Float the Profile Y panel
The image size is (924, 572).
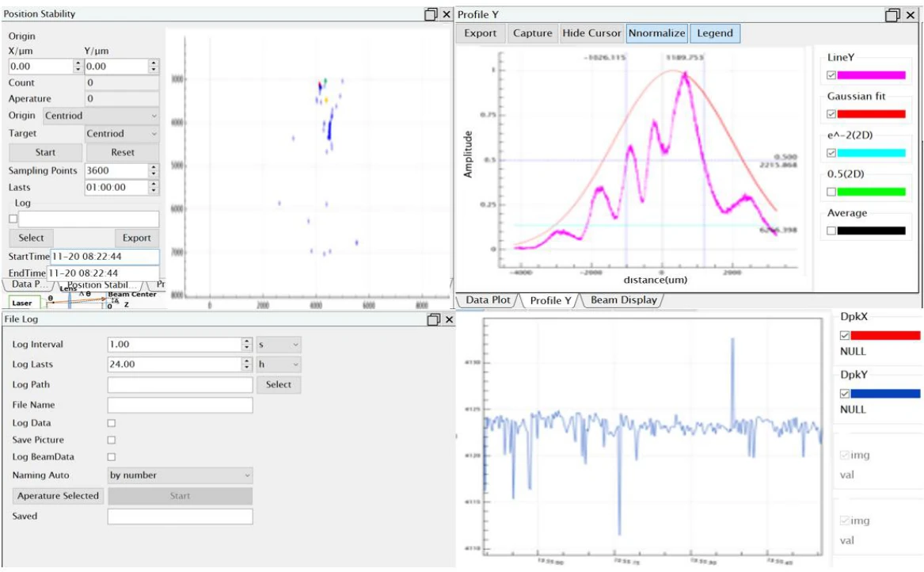pos(893,15)
